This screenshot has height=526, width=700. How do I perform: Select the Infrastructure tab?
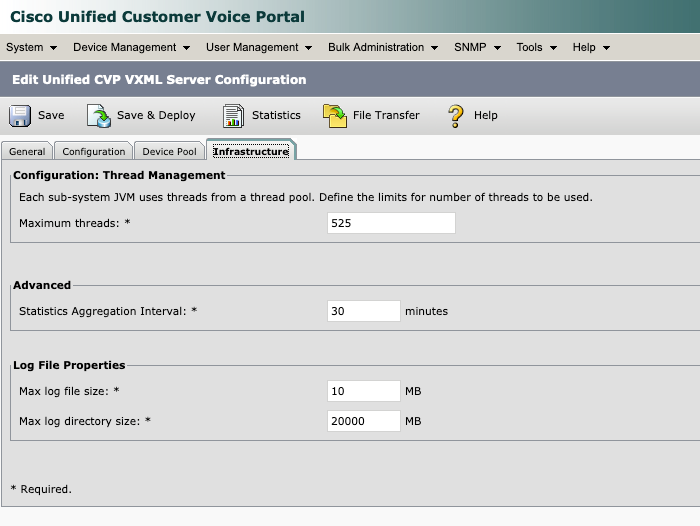coord(251,152)
